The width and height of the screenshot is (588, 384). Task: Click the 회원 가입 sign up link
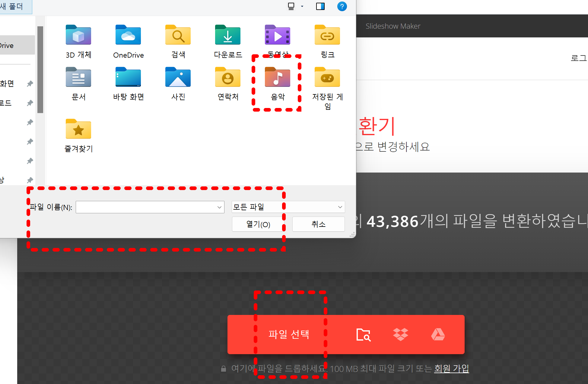(451, 368)
